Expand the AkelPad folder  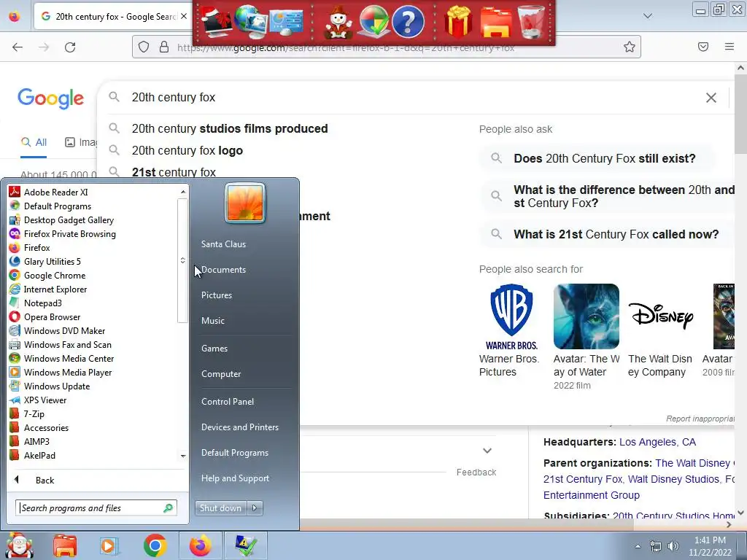pyautogui.click(x=32, y=455)
